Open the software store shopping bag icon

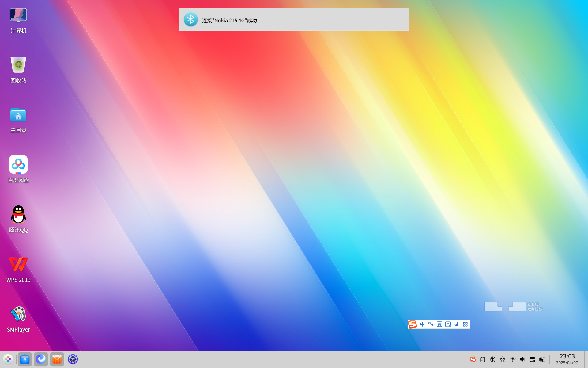tap(57, 359)
